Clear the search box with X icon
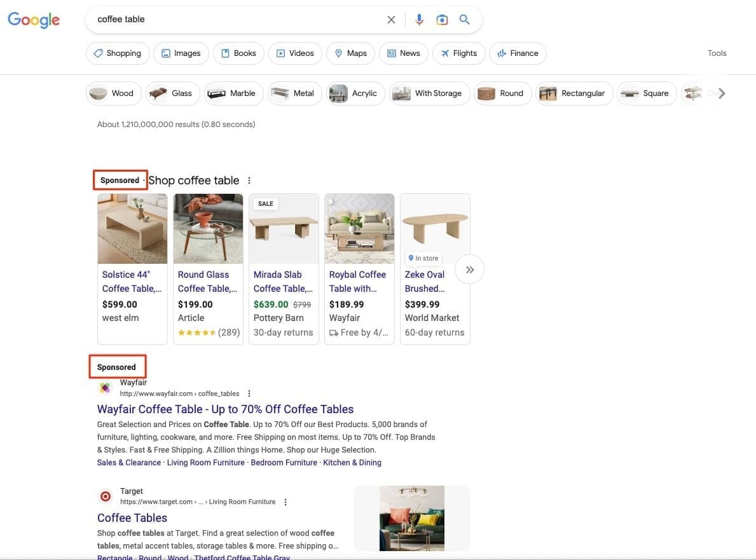 [391, 20]
